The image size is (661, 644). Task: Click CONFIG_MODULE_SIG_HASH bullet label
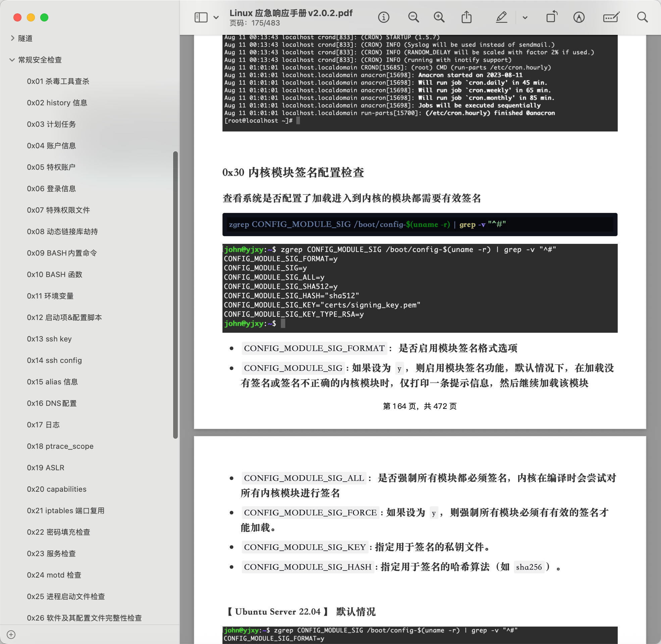click(x=308, y=567)
